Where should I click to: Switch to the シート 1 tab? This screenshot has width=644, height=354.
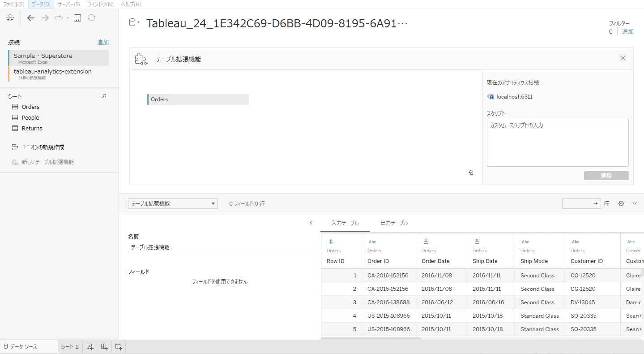point(70,346)
